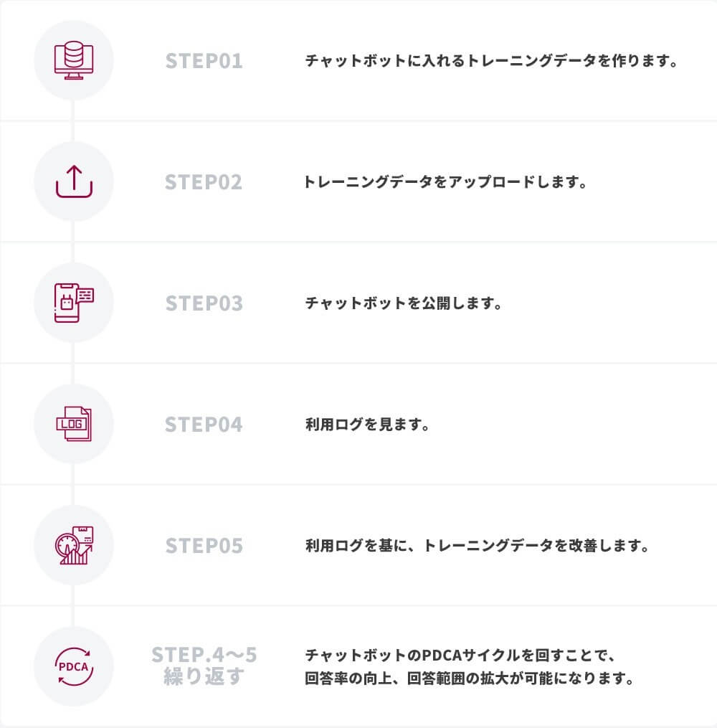717x728 pixels.
Task: Click the 利用ログを見ます description
Action: (367, 425)
